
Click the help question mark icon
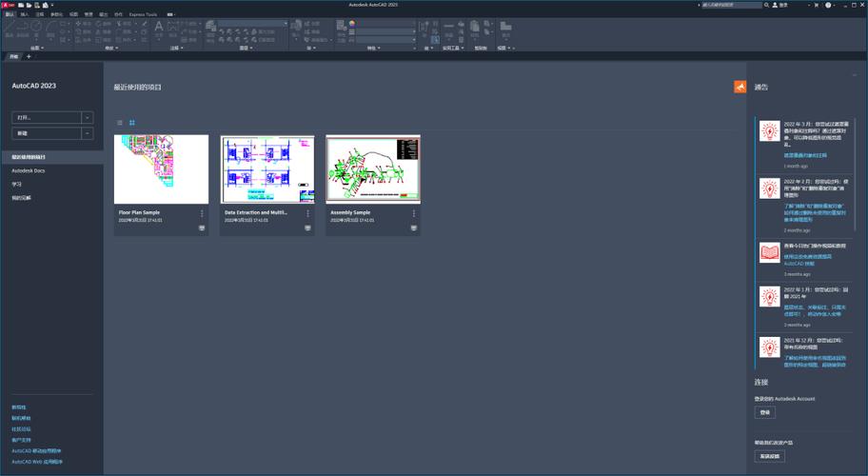point(829,5)
